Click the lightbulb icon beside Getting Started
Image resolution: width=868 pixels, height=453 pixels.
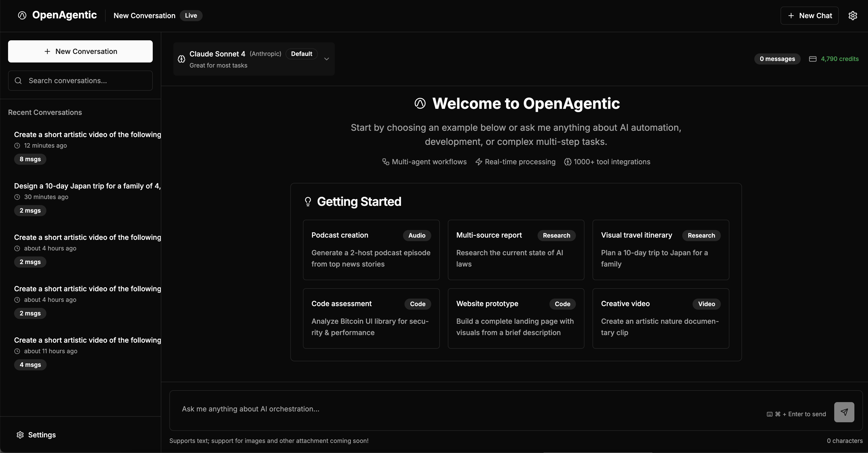point(308,201)
